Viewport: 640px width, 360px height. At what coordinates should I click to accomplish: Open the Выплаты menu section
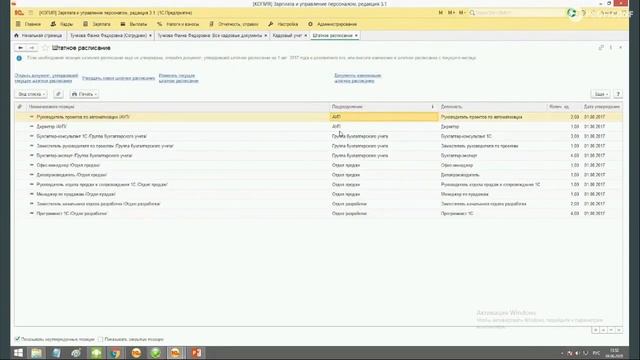coord(134,24)
